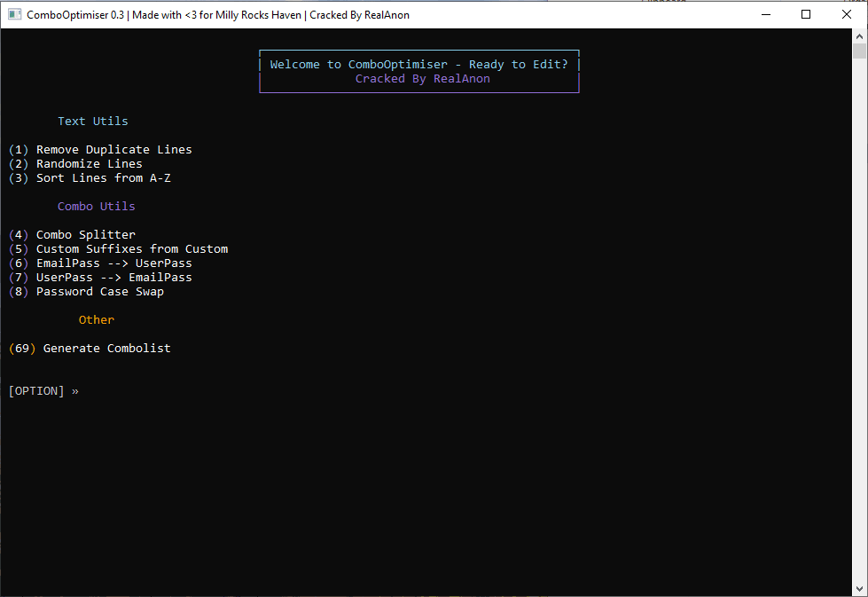Click the Other section header
The image size is (868, 597).
(96, 319)
